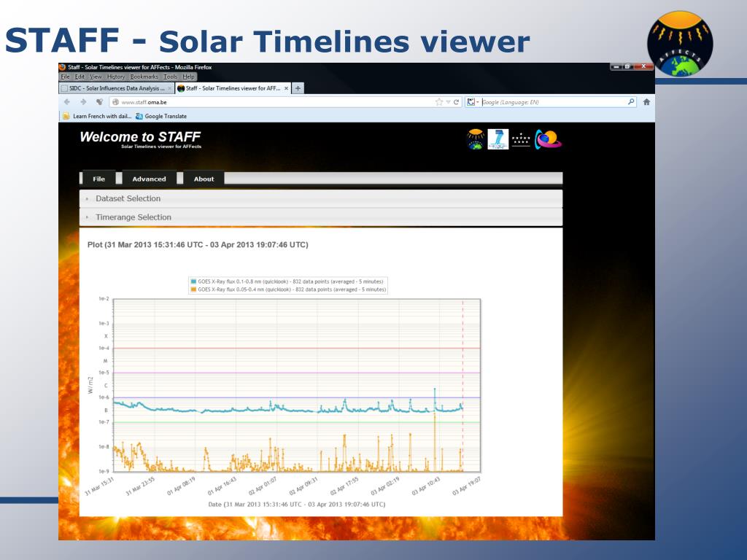Image resolution: width=747 pixels, height=560 pixels.
Task: Open the View menu
Action: click(x=96, y=77)
